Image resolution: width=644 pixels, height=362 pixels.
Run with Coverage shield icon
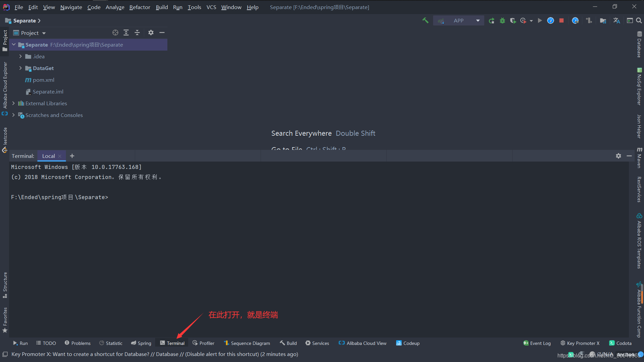click(513, 21)
